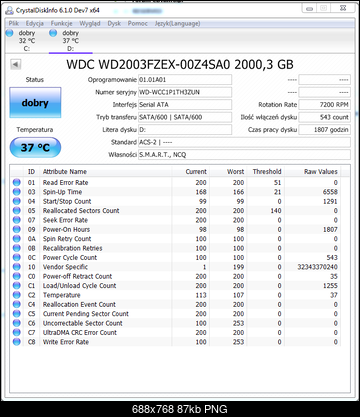Click the 37 °C temperature indicator
Screen dimensions: 360x417
35,147
